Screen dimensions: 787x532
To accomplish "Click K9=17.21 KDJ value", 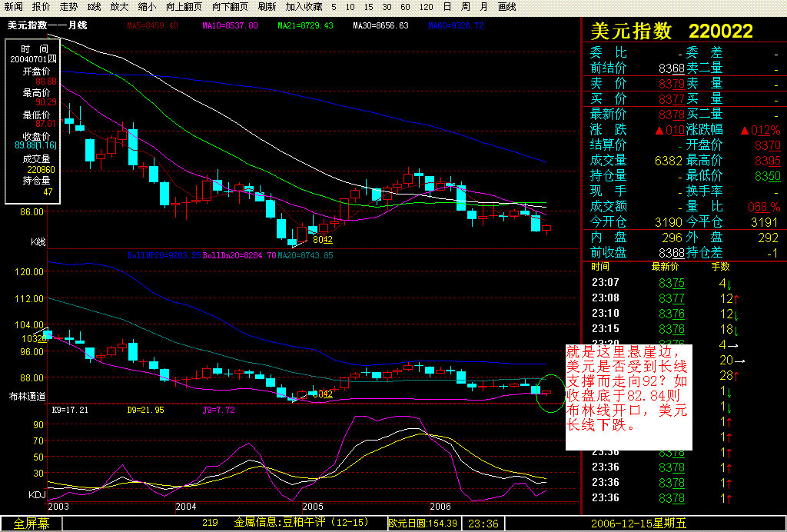I will [70, 410].
